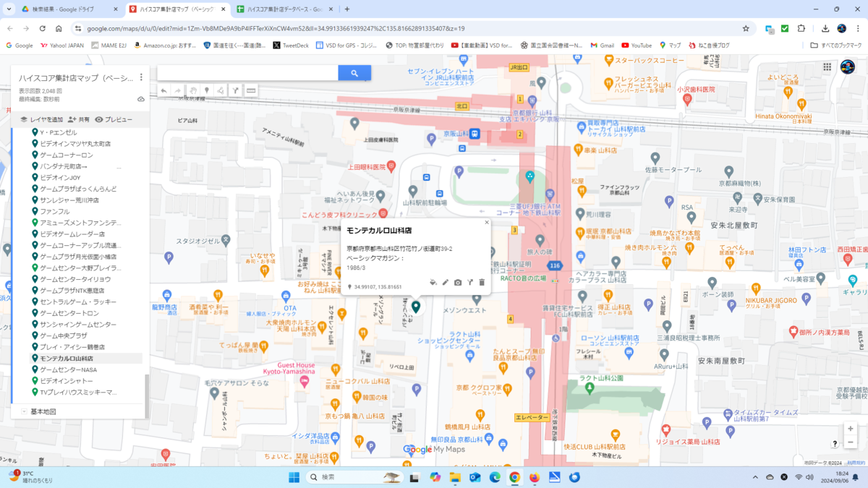This screenshot has height=488, width=868.
Task: Open the Yahoo! JAPAN bookmark
Action: [x=64, y=45]
